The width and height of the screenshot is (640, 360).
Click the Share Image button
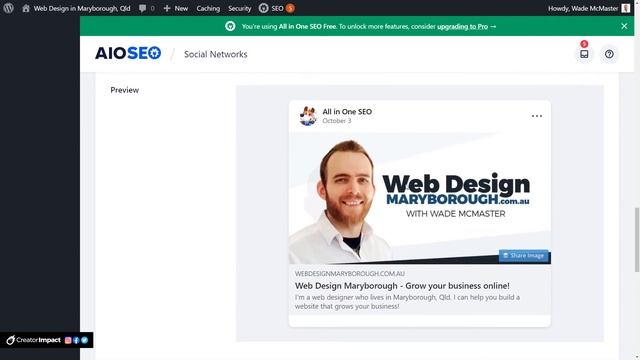click(524, 256)
